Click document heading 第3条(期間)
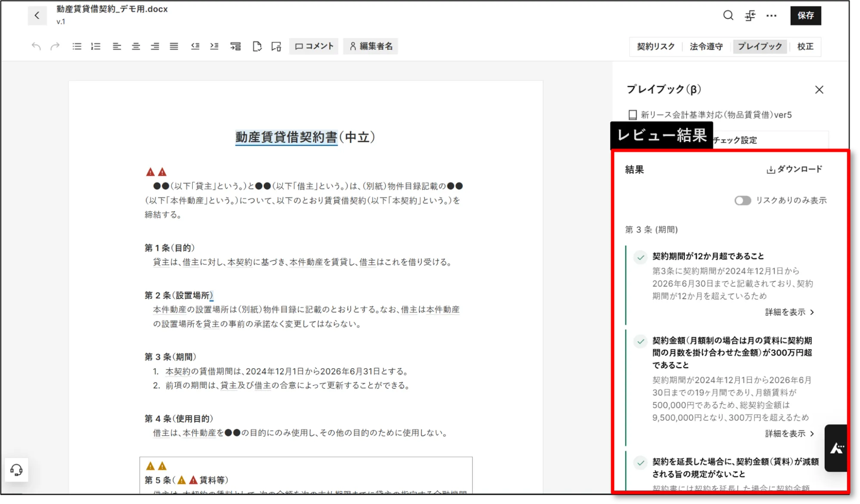This screenshot has height=504, width=860. pos(170,356)
